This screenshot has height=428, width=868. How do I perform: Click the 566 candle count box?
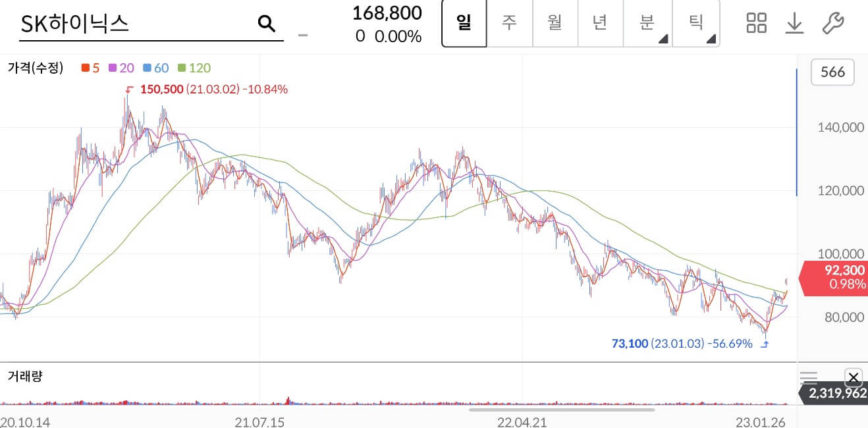[x=832, y=72]
